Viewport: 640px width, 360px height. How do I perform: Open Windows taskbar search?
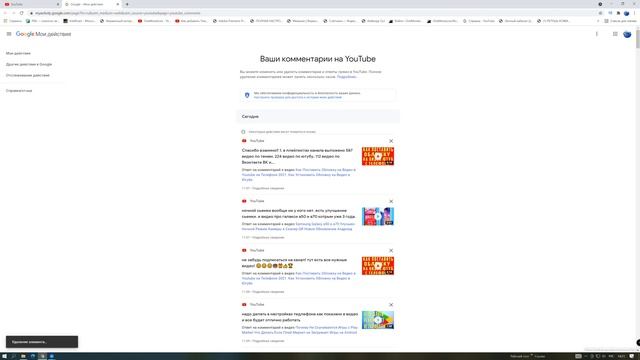click(x=13, y=356)
